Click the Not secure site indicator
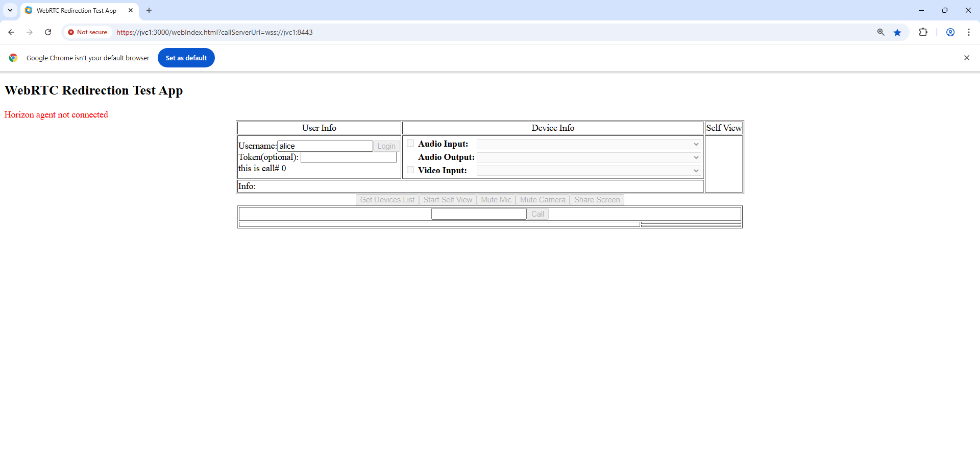This screenshot has height=466, width=980. pyautogui.click(x=87, y=32)
